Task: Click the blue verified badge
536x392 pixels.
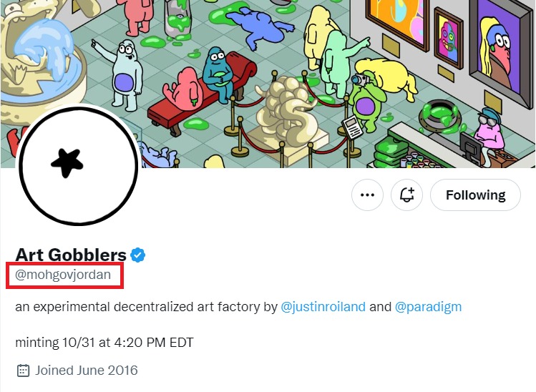Action: 138,255
